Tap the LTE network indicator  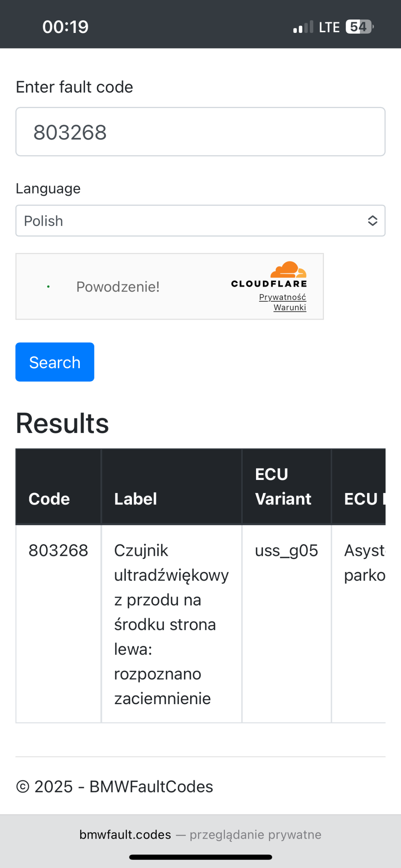coord(329,27)
